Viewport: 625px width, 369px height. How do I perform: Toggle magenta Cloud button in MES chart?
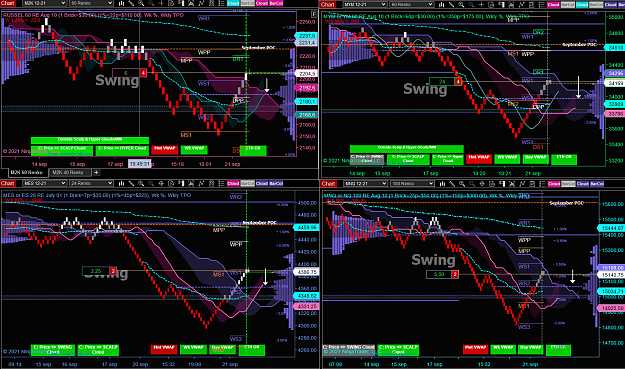(233, 183)
